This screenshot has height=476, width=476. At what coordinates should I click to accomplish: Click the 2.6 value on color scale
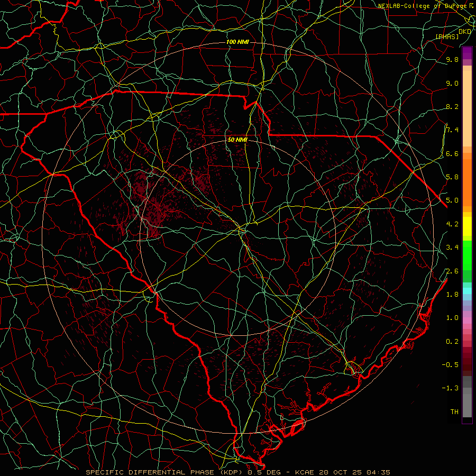[x=452, y=271]
